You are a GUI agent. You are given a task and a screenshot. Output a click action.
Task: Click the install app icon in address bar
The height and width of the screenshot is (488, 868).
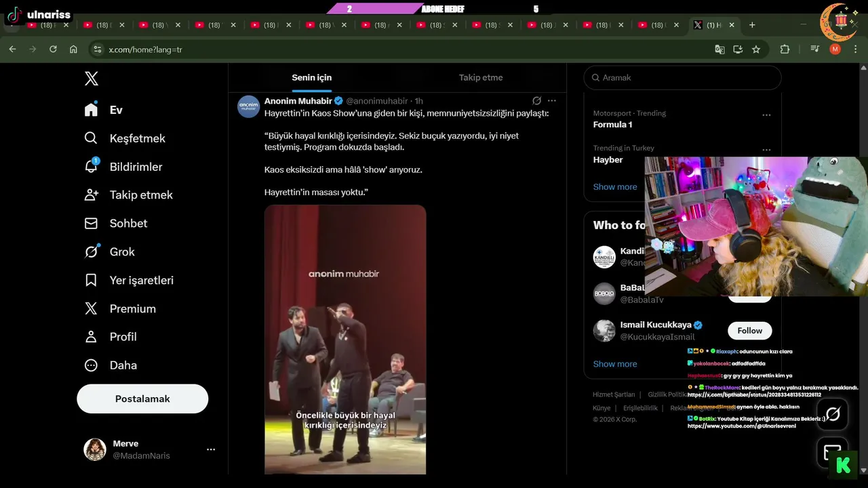(738, 49)
